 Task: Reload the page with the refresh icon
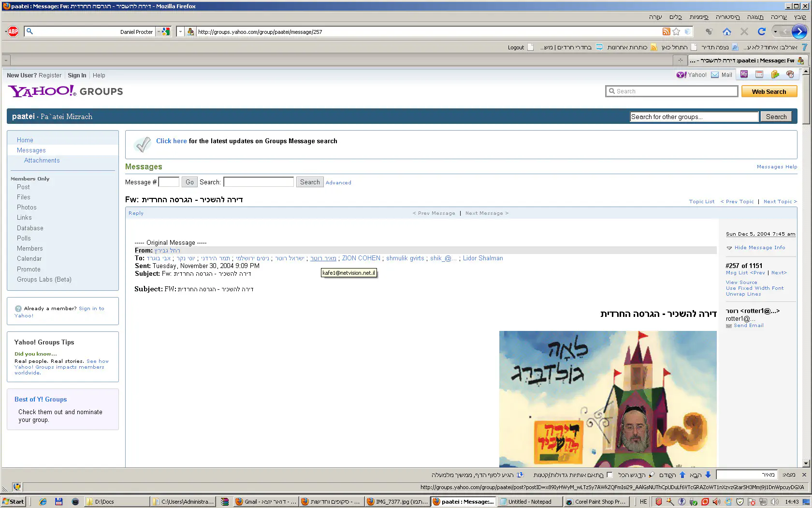761,31
